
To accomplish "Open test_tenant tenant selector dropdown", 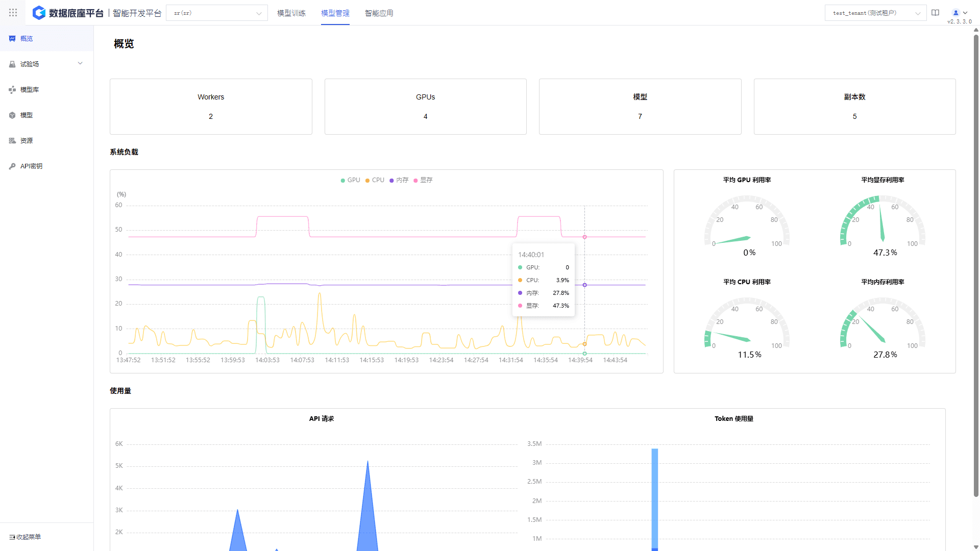I will pos(875,13).
